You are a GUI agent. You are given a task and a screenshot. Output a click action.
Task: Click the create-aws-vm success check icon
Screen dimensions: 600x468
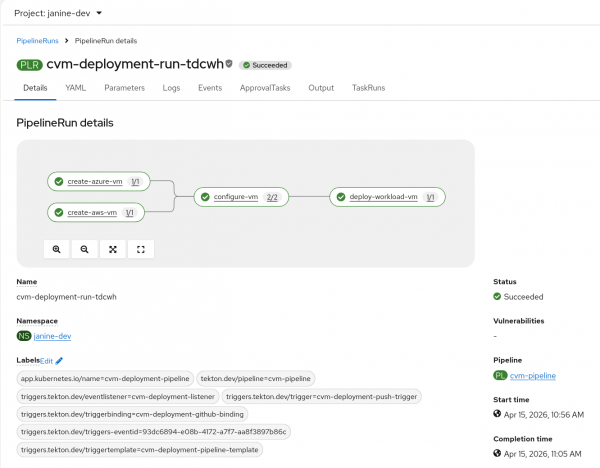coord(59,212)
